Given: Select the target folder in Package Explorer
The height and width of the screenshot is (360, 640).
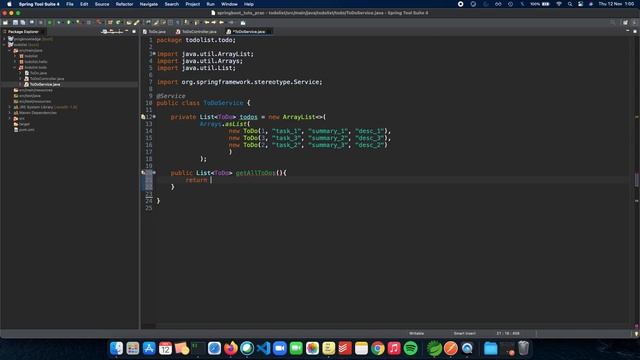Looking at the screenshot, I should pyautogui.click(x=24, y=124).
